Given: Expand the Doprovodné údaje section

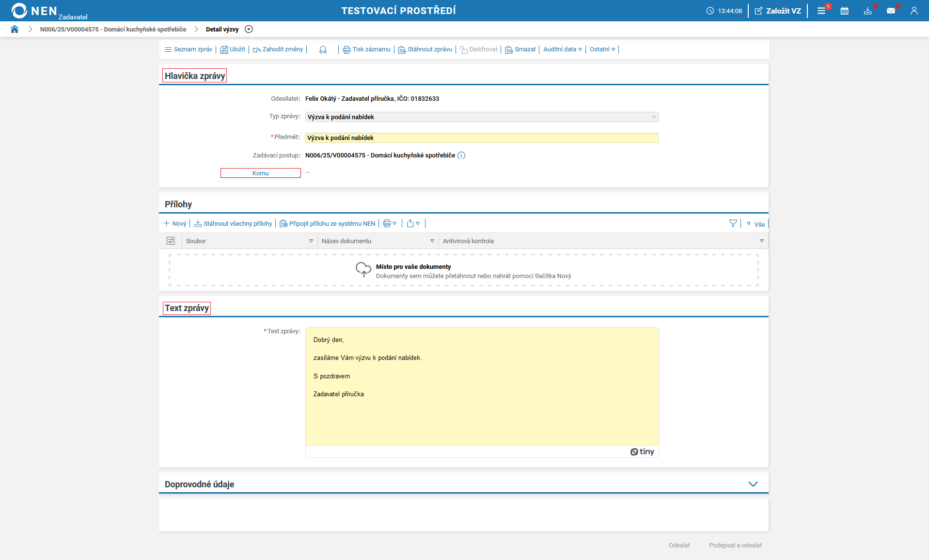Looking at the screenshot, I should pyautogui.click(x=753, y=484).
